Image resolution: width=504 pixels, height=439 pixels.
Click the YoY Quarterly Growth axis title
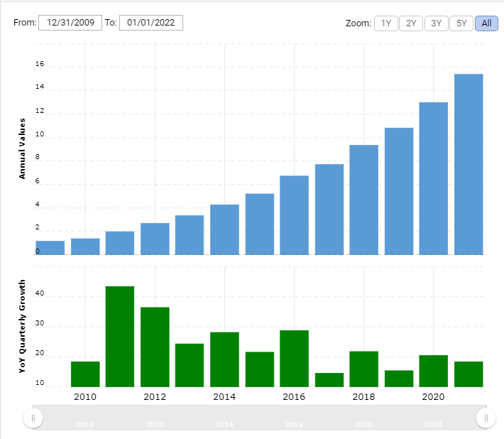pos(22,327)
